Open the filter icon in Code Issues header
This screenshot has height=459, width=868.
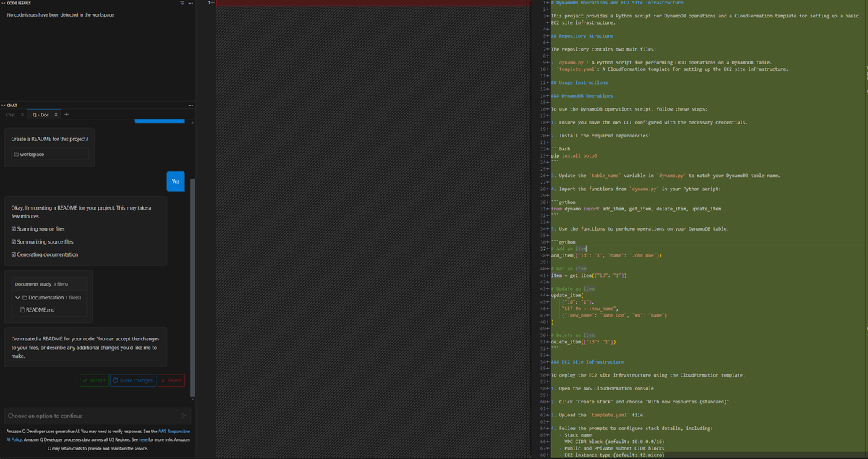tap(182, 4)
